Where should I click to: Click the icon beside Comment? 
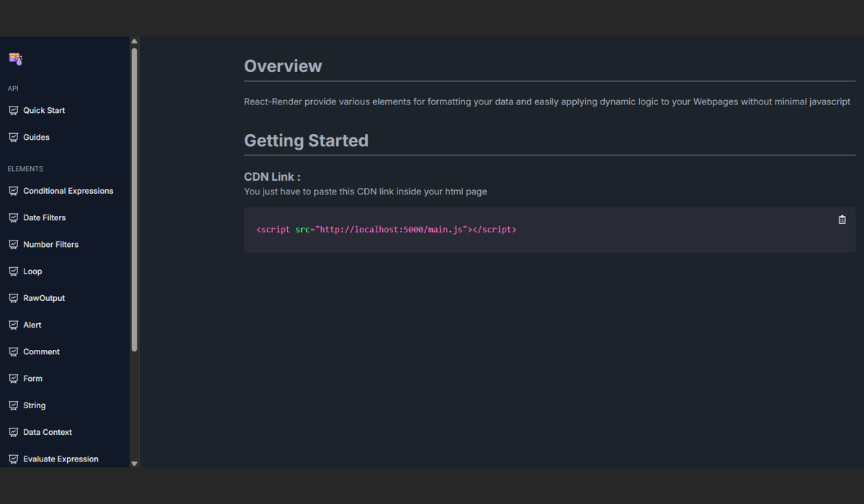pyautogui.click(x=13, y=351)
